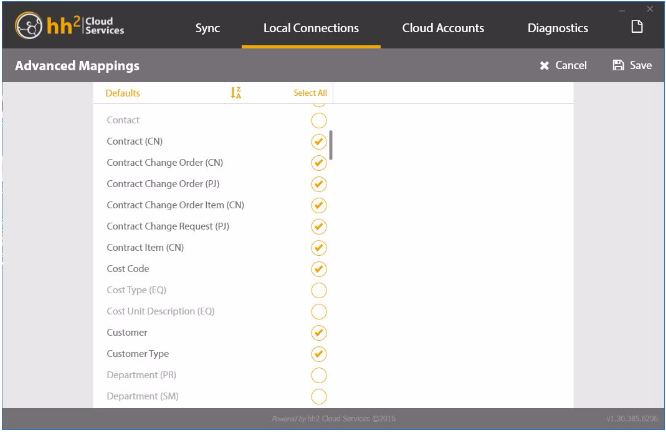This screenshot has width=666, height=432.
Task: Click the hh2 Cloud Services logo
Action: tap(70, 25)
